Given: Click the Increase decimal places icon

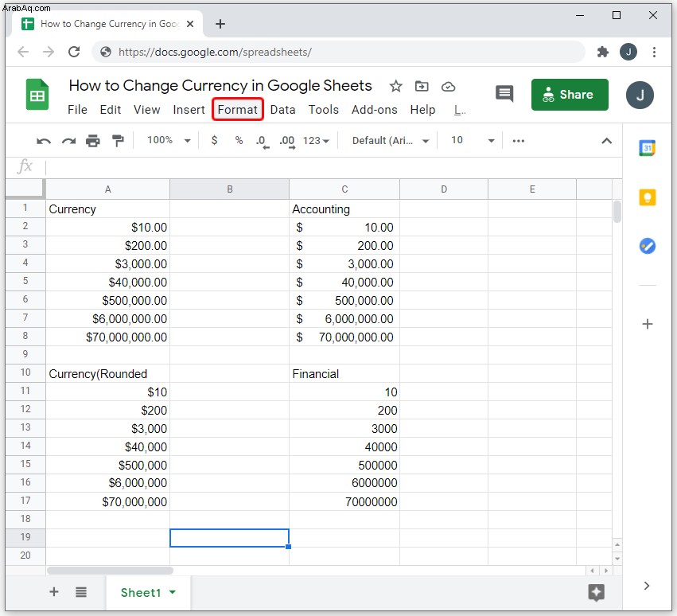Looking at the screenshot, I should pos(287,141).
